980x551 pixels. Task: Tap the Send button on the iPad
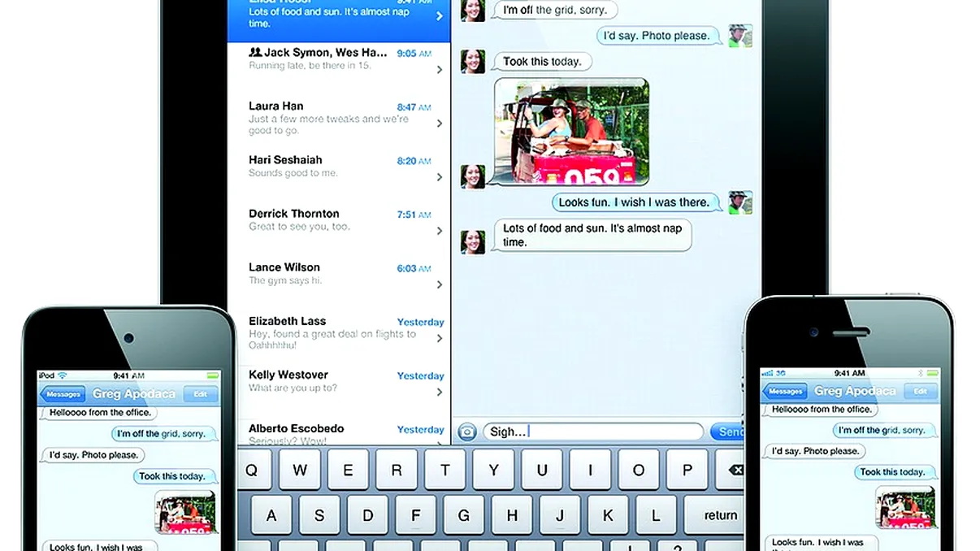[727, 432]
